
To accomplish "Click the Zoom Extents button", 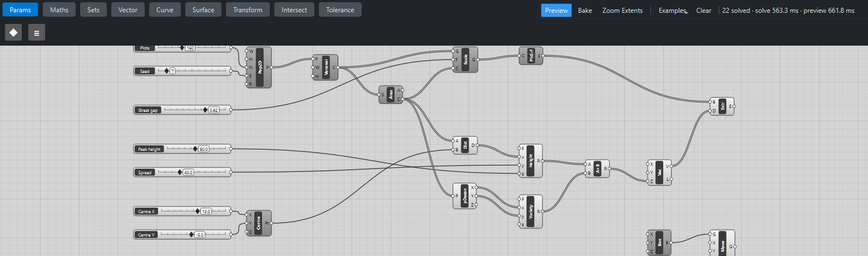I will pyautogui.click(x=623, y=11).
